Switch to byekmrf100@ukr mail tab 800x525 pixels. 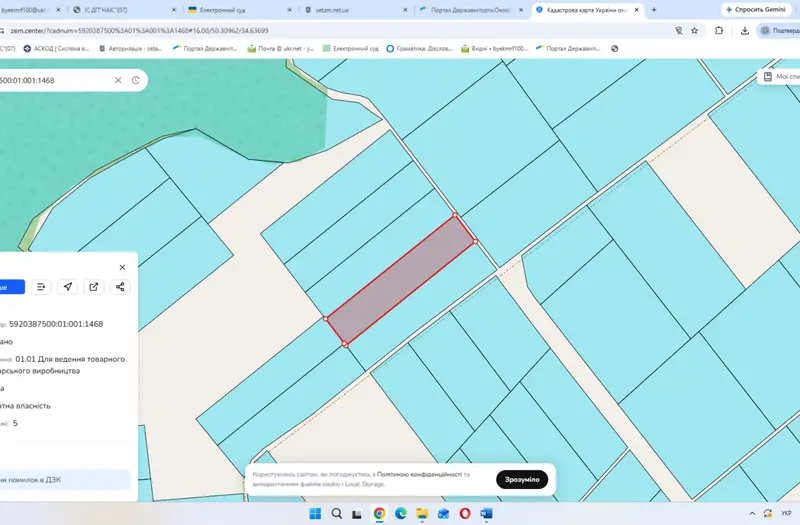(x=31, y=10)
